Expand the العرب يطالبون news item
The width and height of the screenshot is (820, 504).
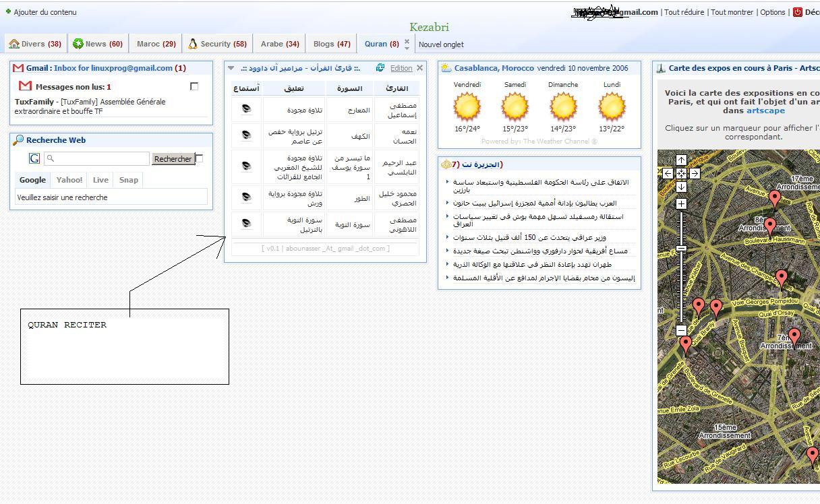click(447, 203)
